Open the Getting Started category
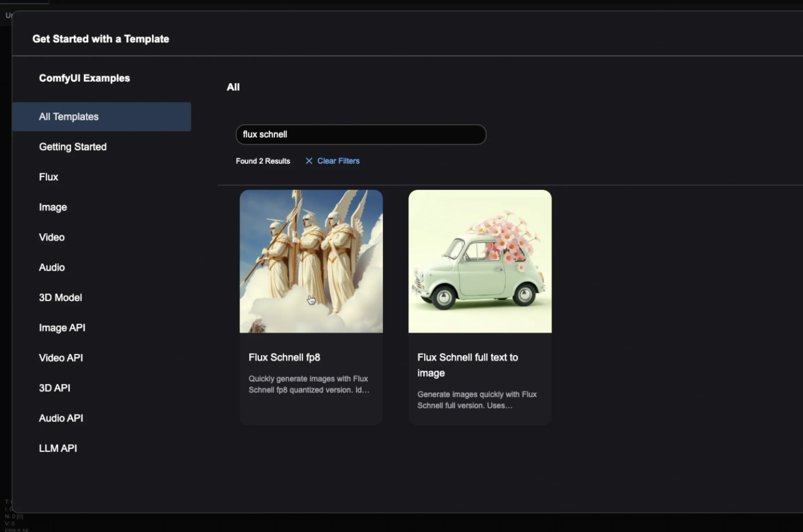Image resolution: width=803 pixels, height=532 pixels. (73, 147)
